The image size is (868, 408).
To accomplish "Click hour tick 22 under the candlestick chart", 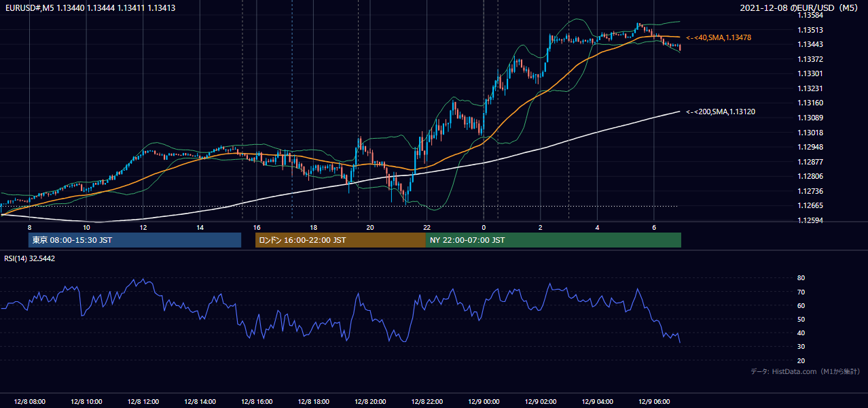I will click(x=427, y=227).
